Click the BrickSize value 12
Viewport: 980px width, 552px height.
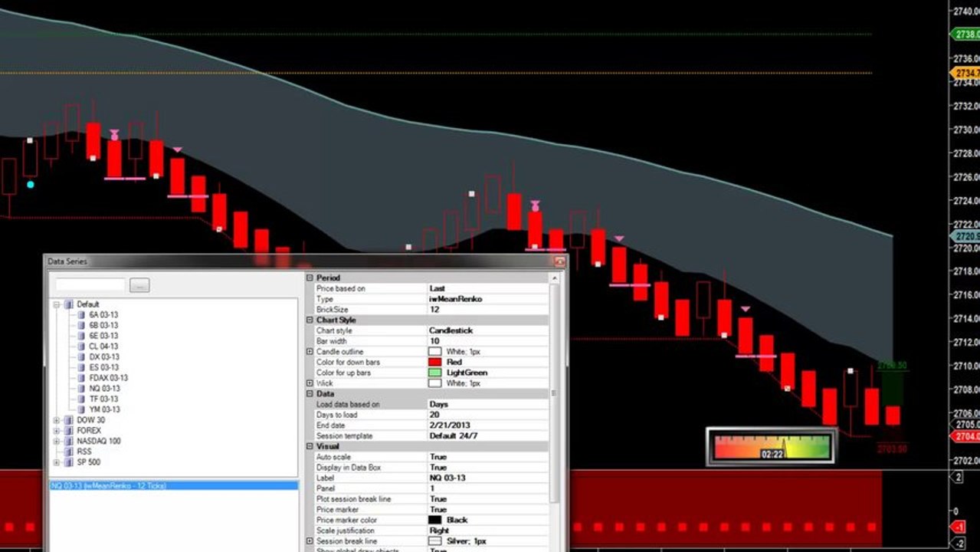[x=487, y=309]
